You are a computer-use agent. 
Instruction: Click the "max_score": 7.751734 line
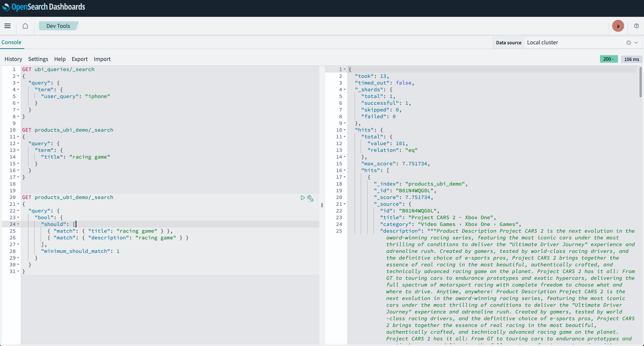pos(396,164)
